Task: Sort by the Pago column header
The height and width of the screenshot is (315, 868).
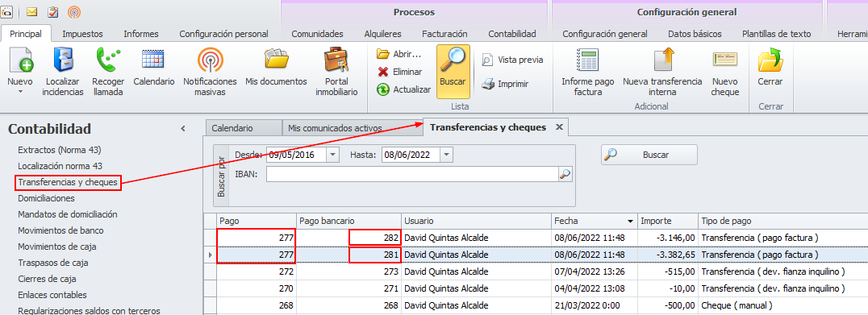Action: coord(257,221)
